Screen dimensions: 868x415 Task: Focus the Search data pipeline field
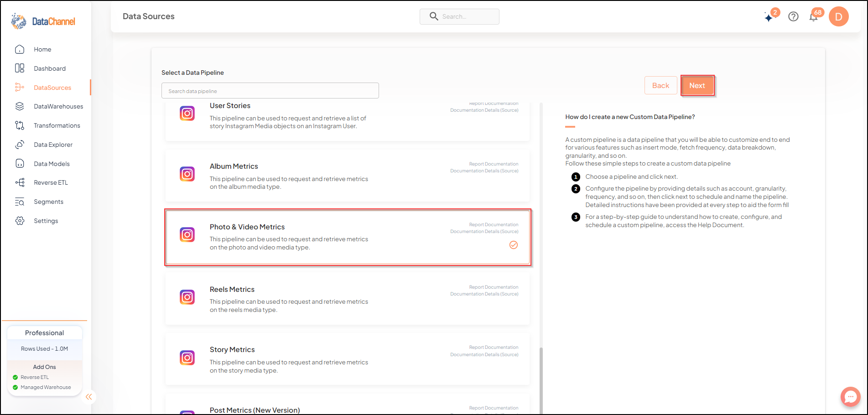pyautogui.click(x=270, y=91)
